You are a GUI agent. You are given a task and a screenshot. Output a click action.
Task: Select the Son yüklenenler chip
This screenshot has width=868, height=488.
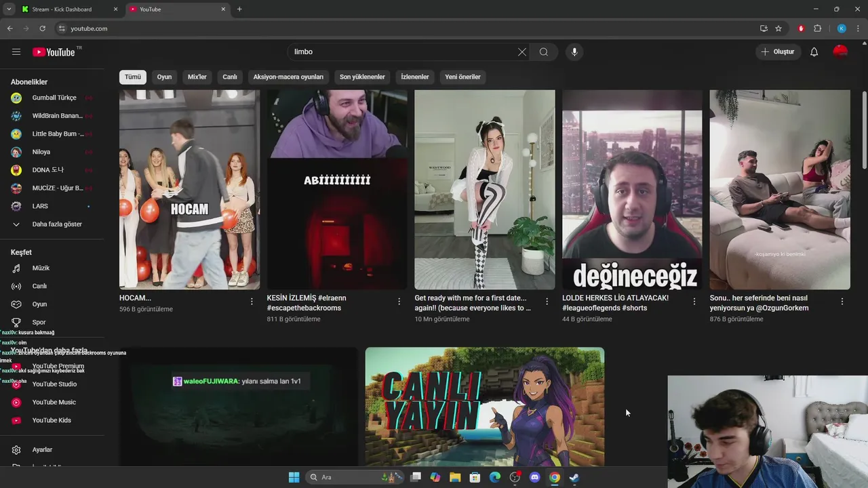362,77
